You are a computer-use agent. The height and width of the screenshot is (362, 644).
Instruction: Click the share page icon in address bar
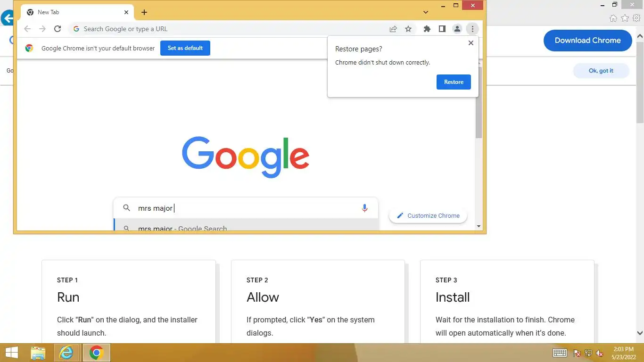[393, 29]
